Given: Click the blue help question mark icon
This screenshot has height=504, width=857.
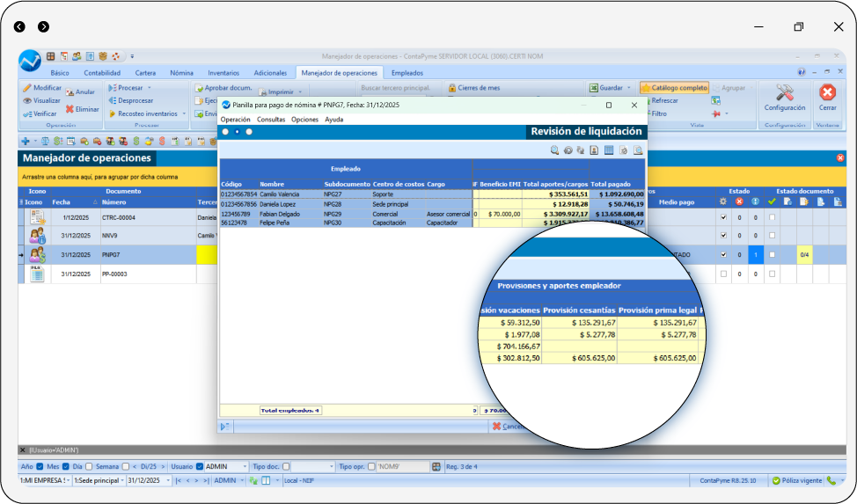Looking at the screenshot, I should [x=802, y=72].
